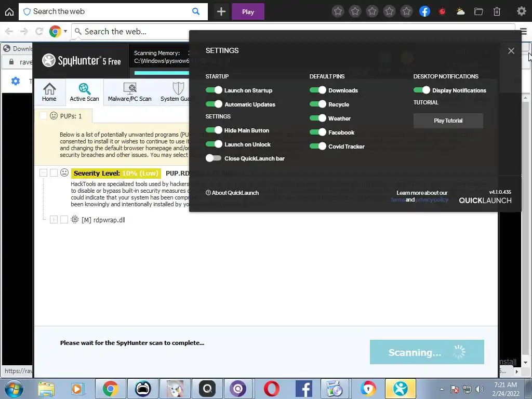Open the Recycle bin pin icon
The width and height of the screenshot is (532, 399).
[497, 11]
